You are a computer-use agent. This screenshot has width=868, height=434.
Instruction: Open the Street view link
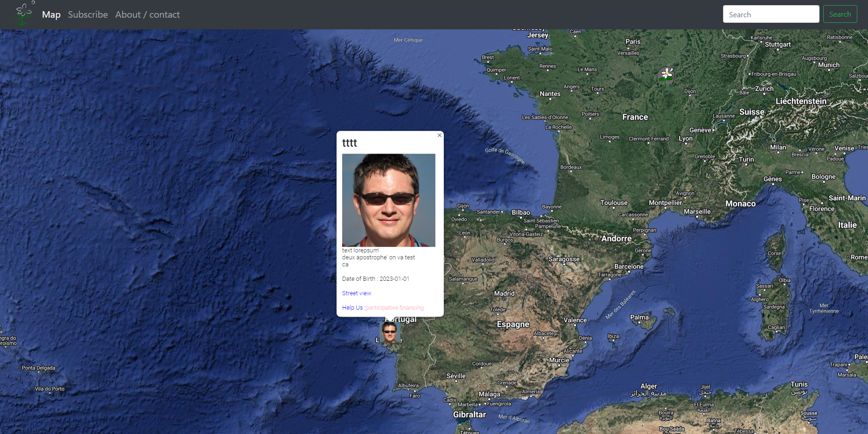pyautogui.click(x=357, y=293)
